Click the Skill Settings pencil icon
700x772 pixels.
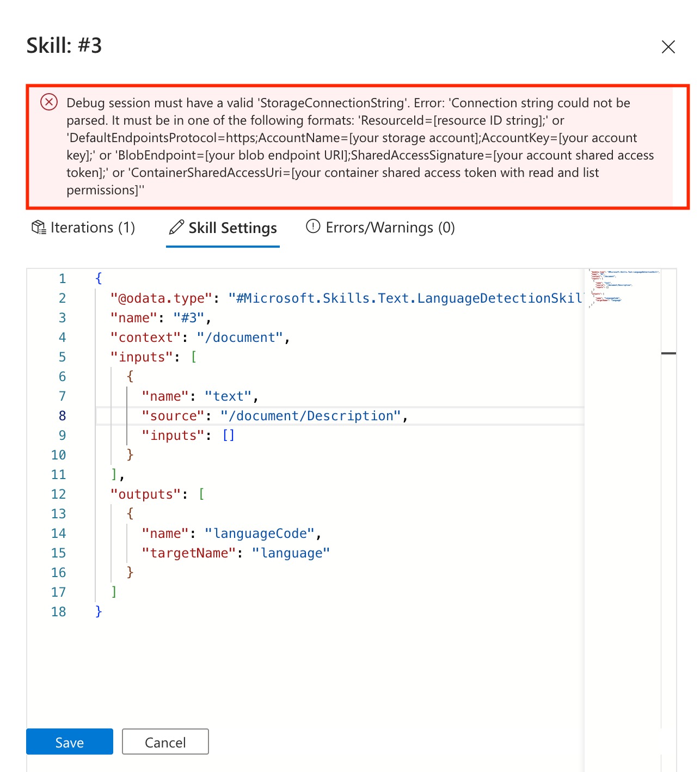(176, 227)
